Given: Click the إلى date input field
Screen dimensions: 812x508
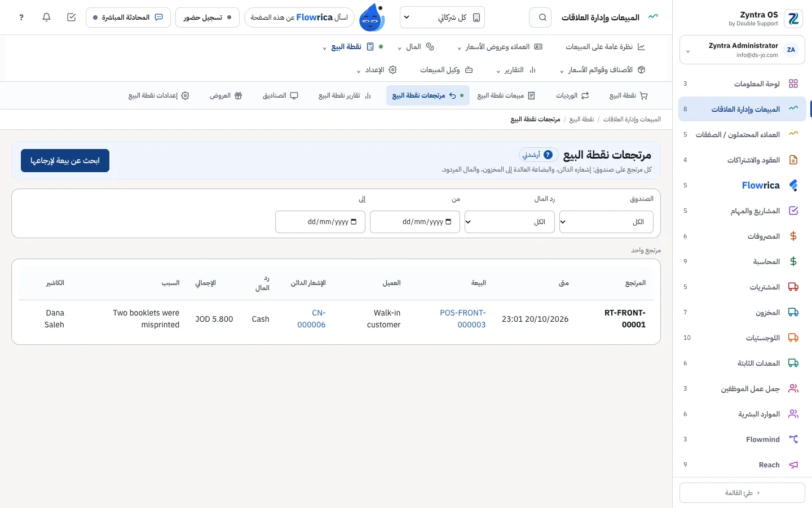Looking at the screenshot, I should (320, 222).
